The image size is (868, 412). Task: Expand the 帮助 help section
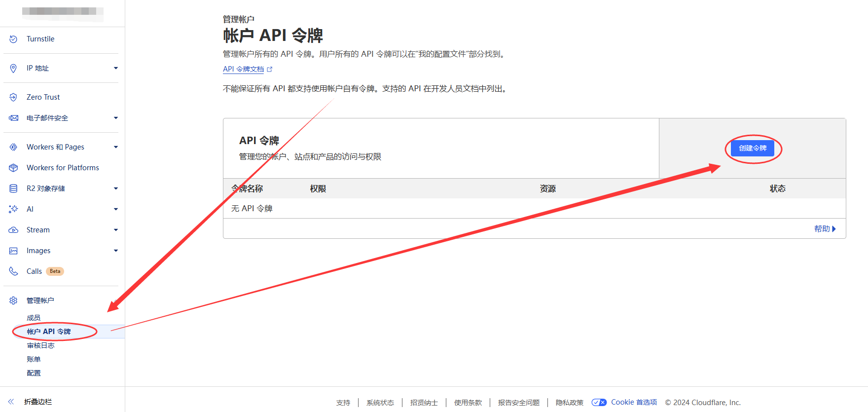[x=825, y=229]
